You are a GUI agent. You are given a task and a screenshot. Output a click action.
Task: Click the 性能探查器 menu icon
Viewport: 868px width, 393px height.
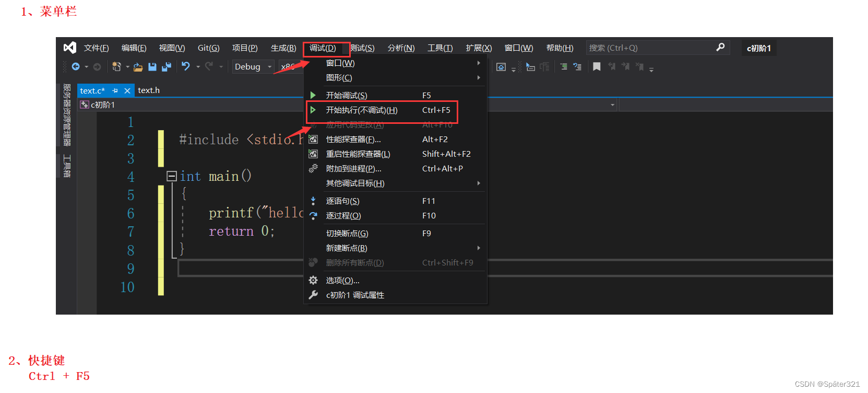pyautogui.click(x=313, y=139)
